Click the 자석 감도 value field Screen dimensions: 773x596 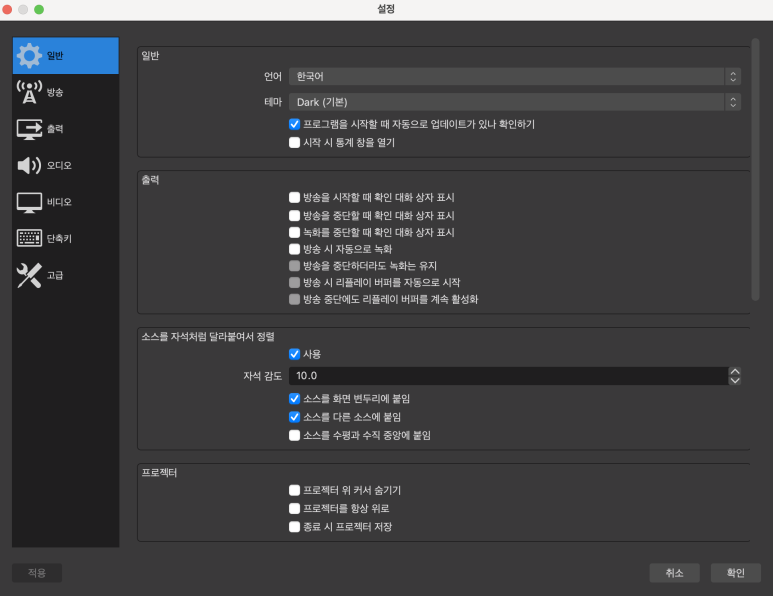point(508,376)
